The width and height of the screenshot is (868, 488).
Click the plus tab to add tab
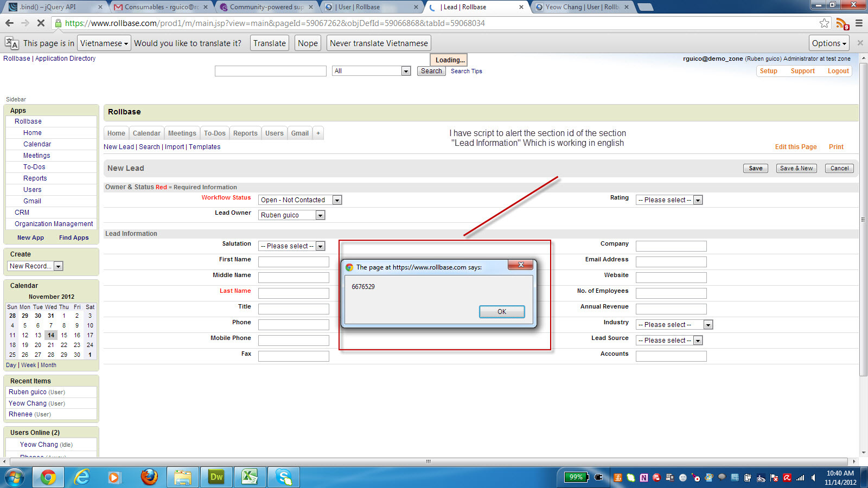point(318,133)
